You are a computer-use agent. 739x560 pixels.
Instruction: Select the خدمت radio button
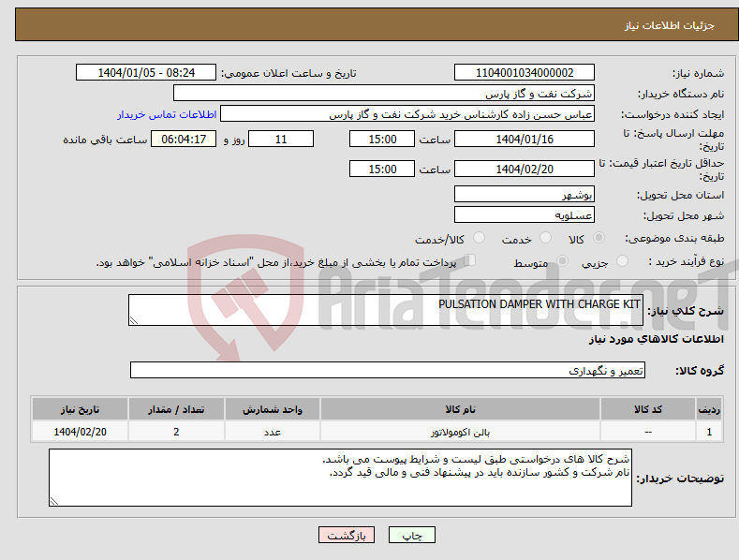coord(545,238)
